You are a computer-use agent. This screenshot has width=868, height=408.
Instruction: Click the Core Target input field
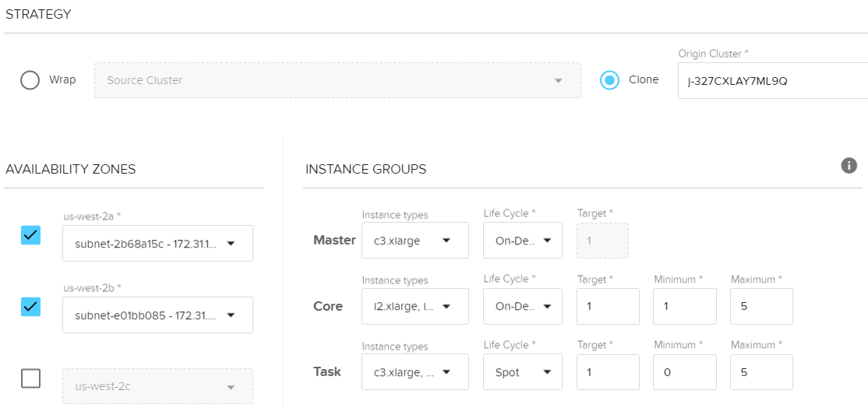[608, 307]
